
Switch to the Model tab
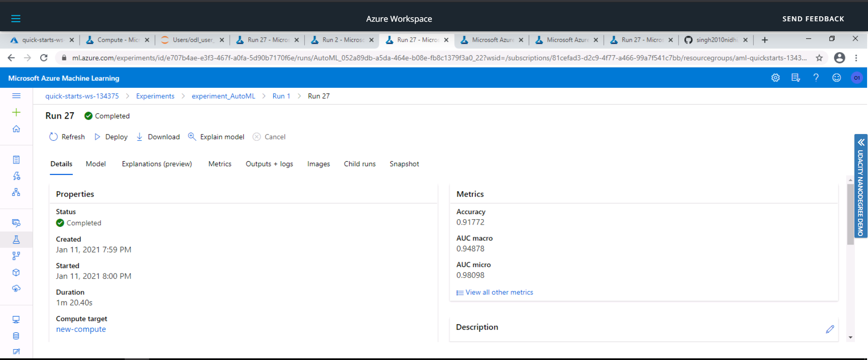point(96,164)
